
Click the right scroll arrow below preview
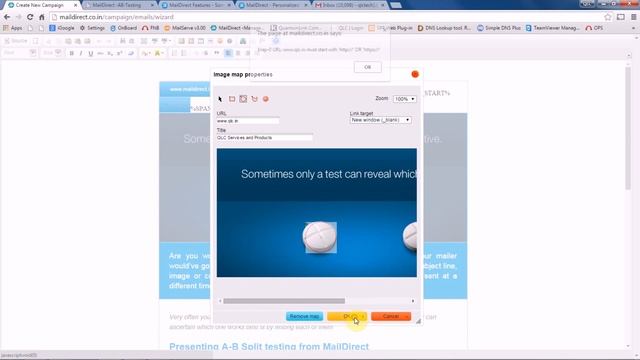click(x=413, y=301)
